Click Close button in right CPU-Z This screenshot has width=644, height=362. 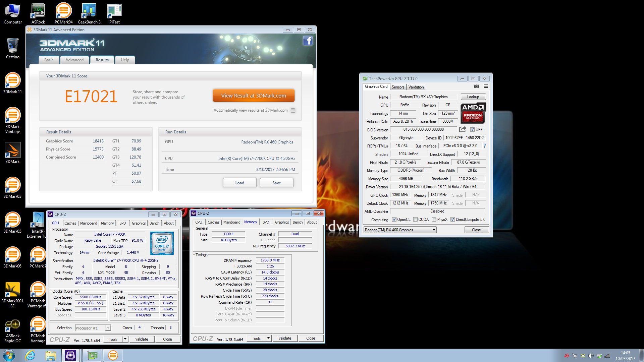[311, 338]
